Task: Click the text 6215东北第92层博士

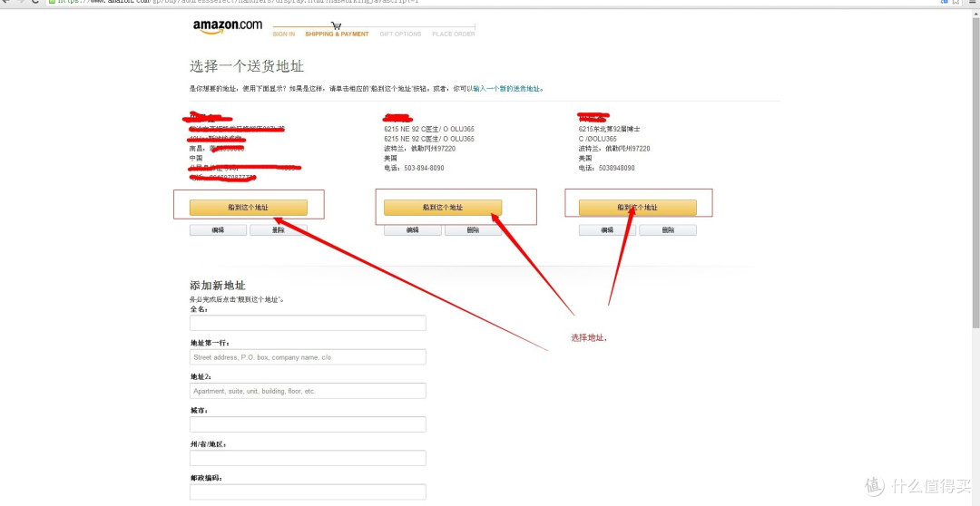Action: point(610,129)
